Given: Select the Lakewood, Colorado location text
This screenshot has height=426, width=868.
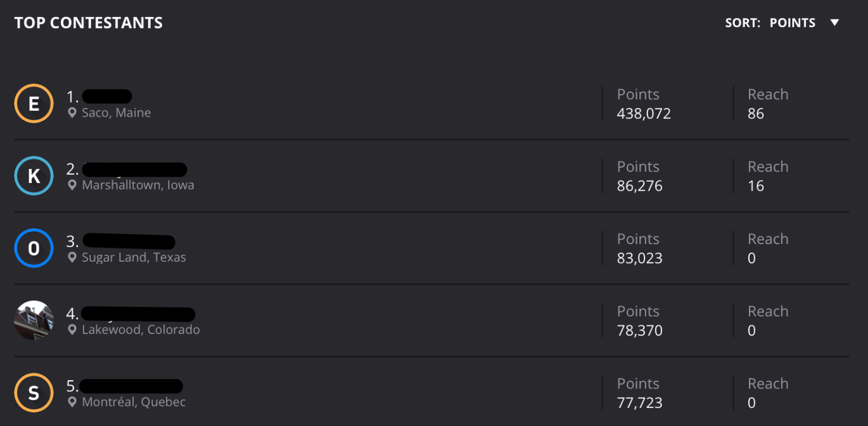Looking at the screenshot, I should coord(141,330).
